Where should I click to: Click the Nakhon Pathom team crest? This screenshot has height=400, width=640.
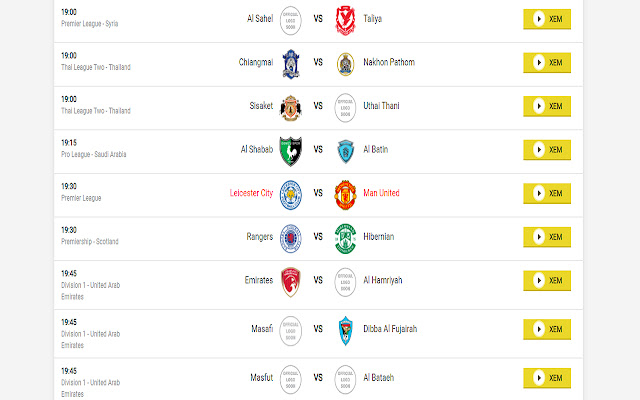click(346, 62)
